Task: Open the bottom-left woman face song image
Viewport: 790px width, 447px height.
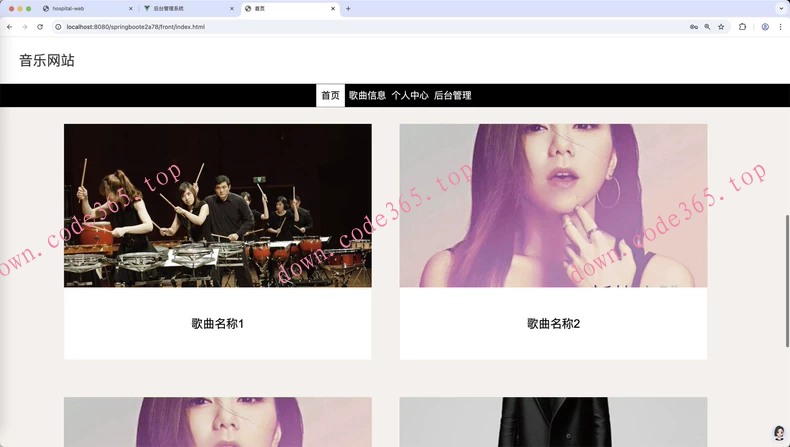Action: pyautogui.click(x=218, y=422)
